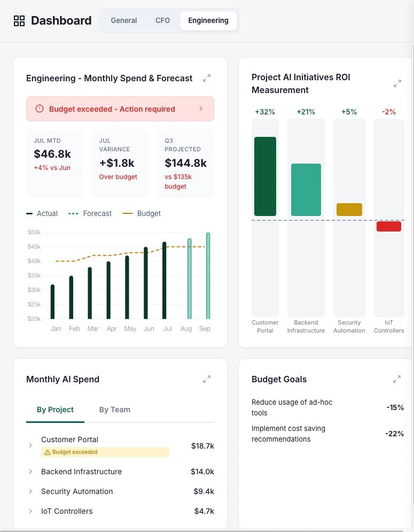Viewport: 414px width, 532px height.
Task: Click the Budget Goals heading
Action: [x=279, y=379]
